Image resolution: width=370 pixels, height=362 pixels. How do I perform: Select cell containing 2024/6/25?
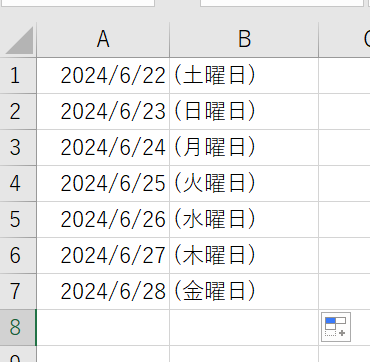(103, 184)
